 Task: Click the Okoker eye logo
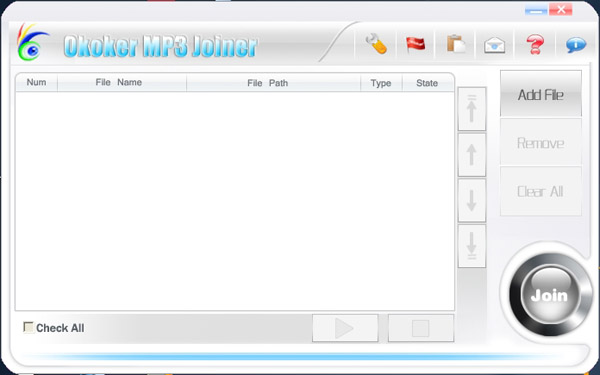click(x=32, y=43)
